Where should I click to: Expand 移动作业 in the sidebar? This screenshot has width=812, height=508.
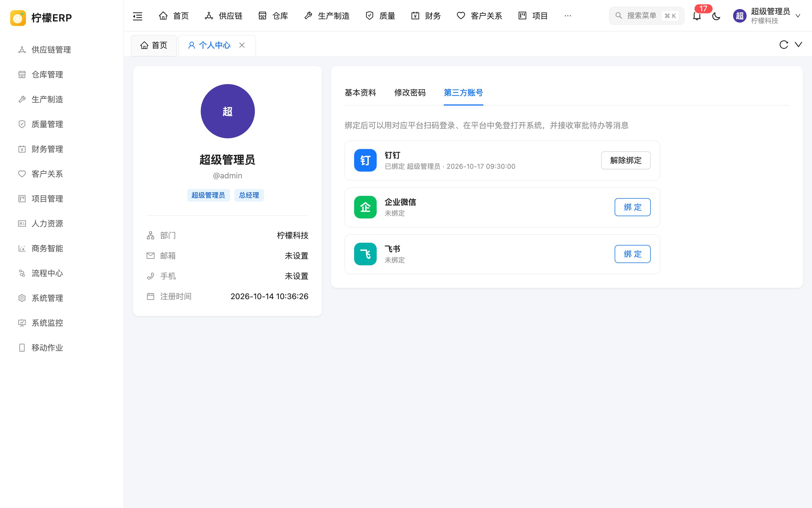pyautogui.click(x=62, y=348)
